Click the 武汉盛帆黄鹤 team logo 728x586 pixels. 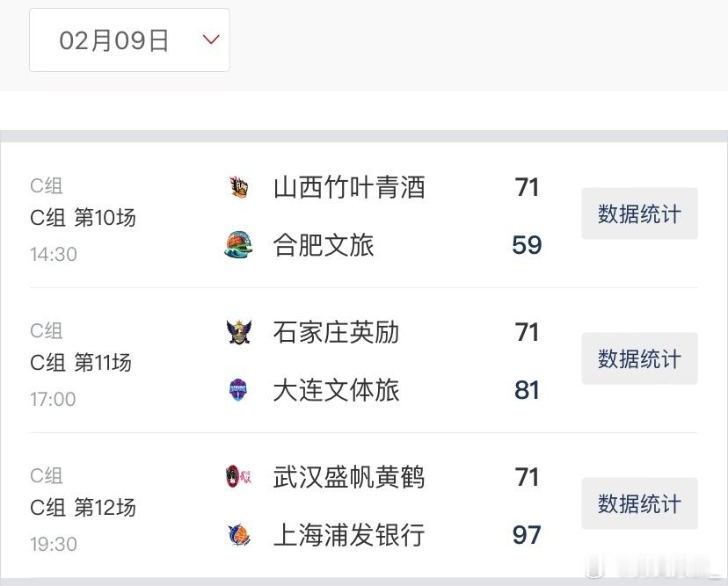pos(238,476)
